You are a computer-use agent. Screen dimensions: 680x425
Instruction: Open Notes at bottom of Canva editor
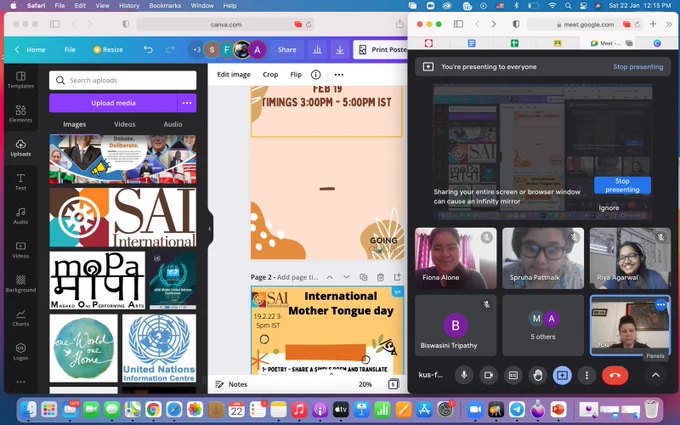click(232, 384)
